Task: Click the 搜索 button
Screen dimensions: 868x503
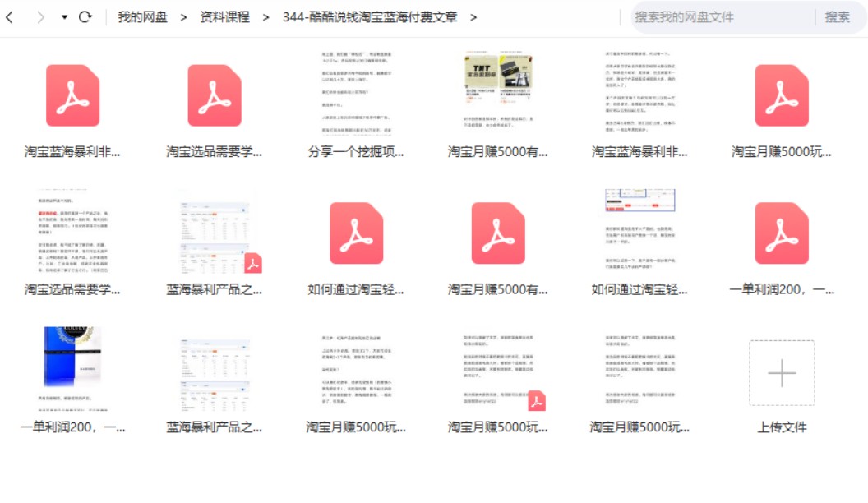Action: point(837,17)
